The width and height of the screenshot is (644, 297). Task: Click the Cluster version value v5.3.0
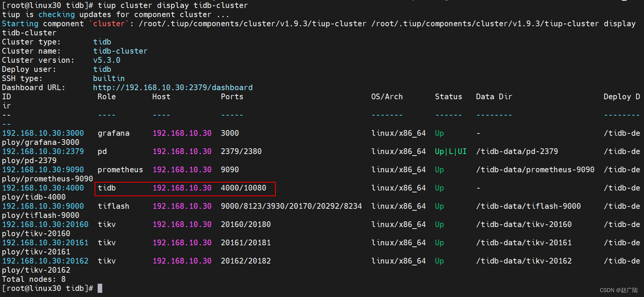[x=107, y=60]
